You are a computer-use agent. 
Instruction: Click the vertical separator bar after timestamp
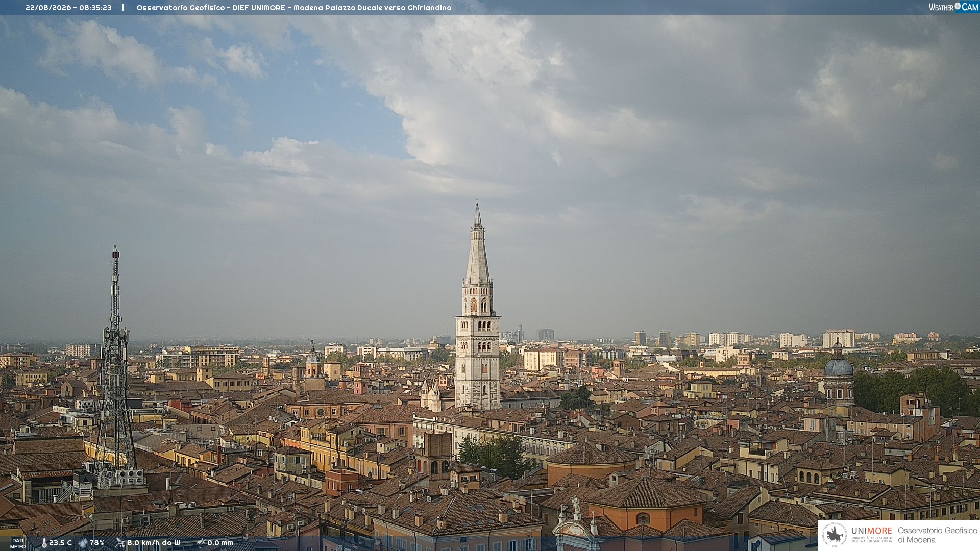click(x=123, y=8)
